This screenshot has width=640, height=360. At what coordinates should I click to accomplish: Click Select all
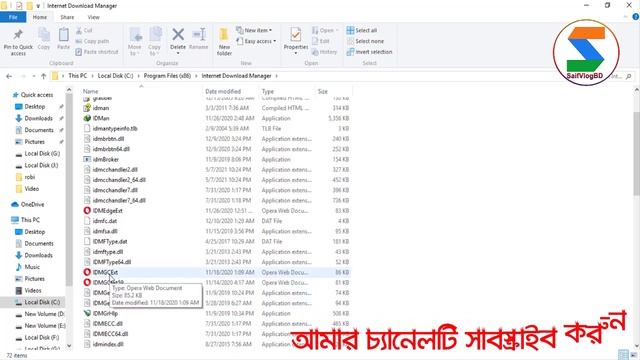[x=362, y=30]
